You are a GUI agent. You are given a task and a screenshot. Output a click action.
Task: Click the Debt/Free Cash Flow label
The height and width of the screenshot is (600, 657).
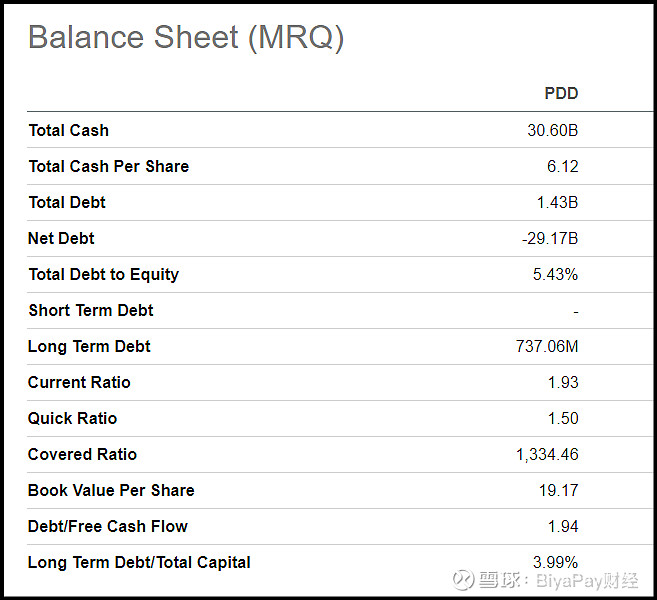(108, 527)
